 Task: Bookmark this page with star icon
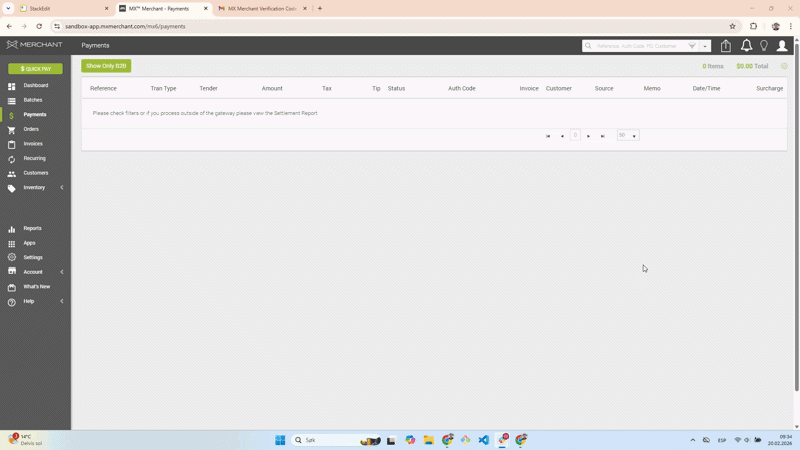click(x=732, y=27)
